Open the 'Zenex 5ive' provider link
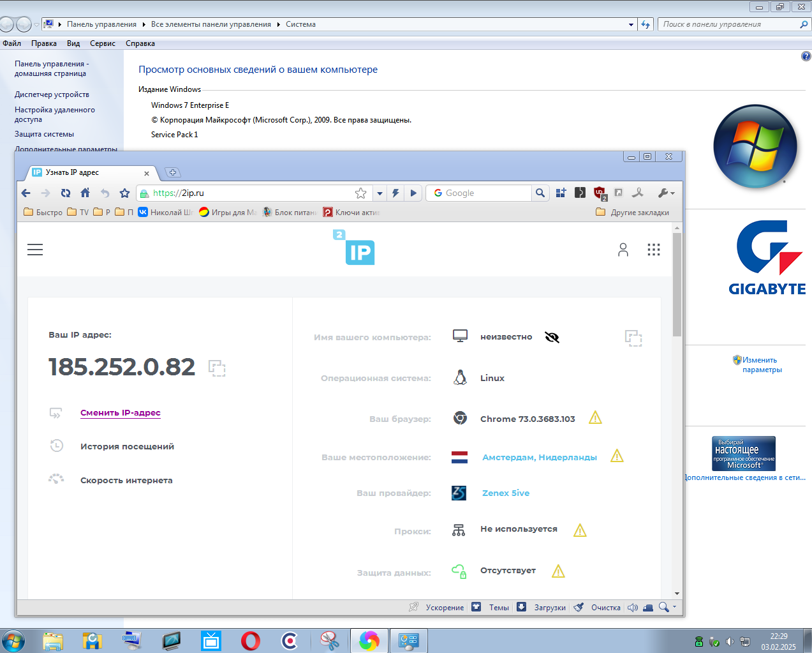Image resolution: width=812 pixels, height=653 pixels. [506, 493]
